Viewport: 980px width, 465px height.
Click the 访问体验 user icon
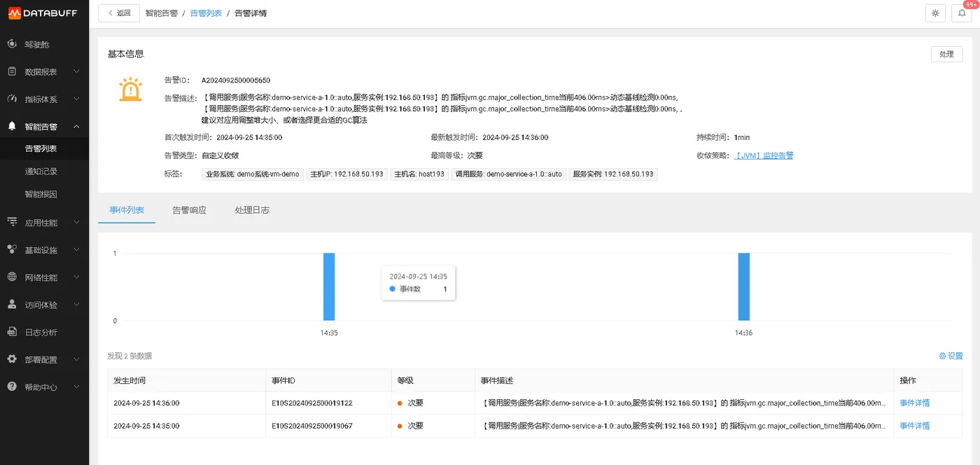coord(12,305)
